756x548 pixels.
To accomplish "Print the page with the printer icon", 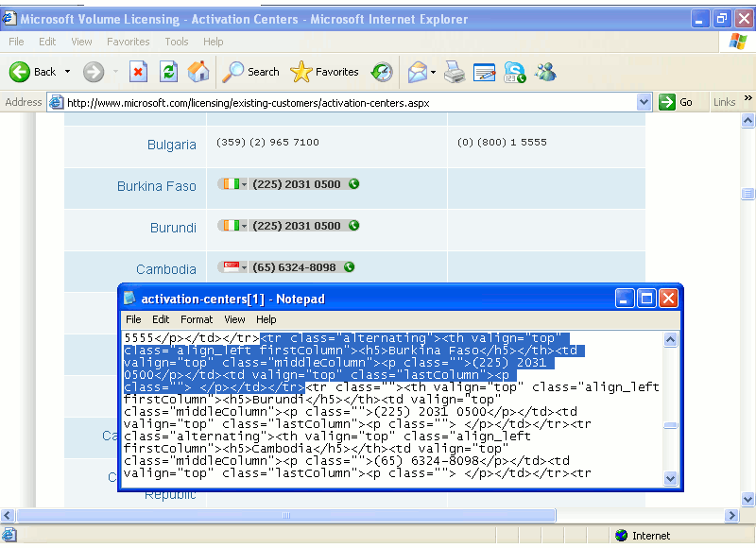I will click(455, 73).
